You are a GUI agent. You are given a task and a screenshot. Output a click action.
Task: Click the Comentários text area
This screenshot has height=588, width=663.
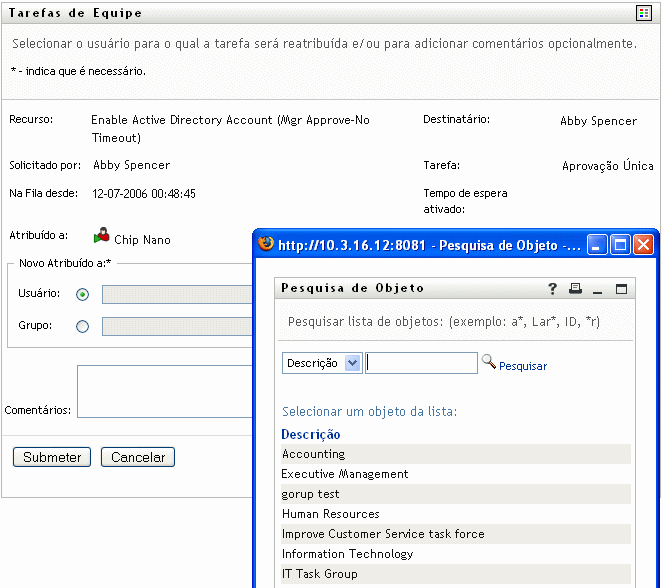click(165, 391)
